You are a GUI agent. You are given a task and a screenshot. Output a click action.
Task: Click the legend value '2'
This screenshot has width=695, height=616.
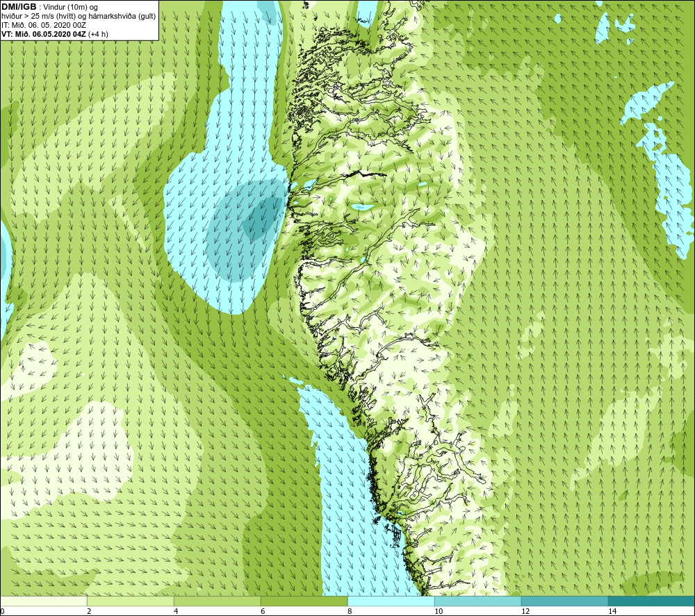[89, 611]
